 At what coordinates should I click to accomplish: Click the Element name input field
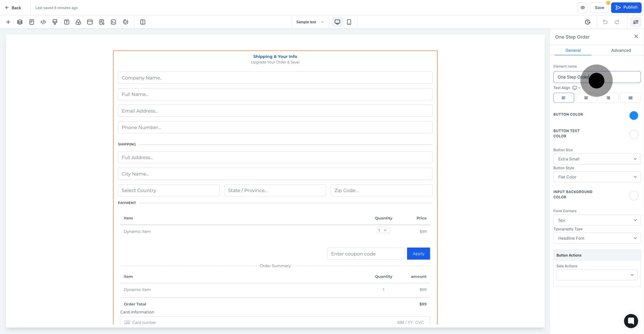point(597,77)
